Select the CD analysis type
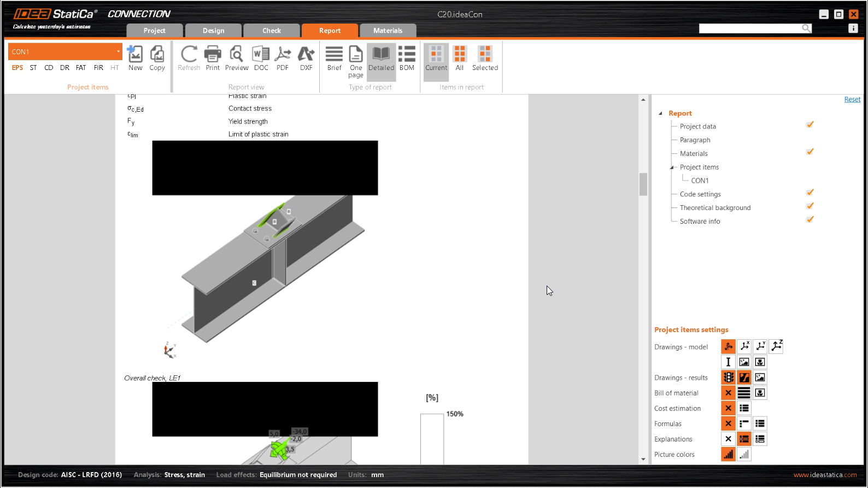Image resolution: width=868 pixels, height=488 pixels. tap(49, 68)
